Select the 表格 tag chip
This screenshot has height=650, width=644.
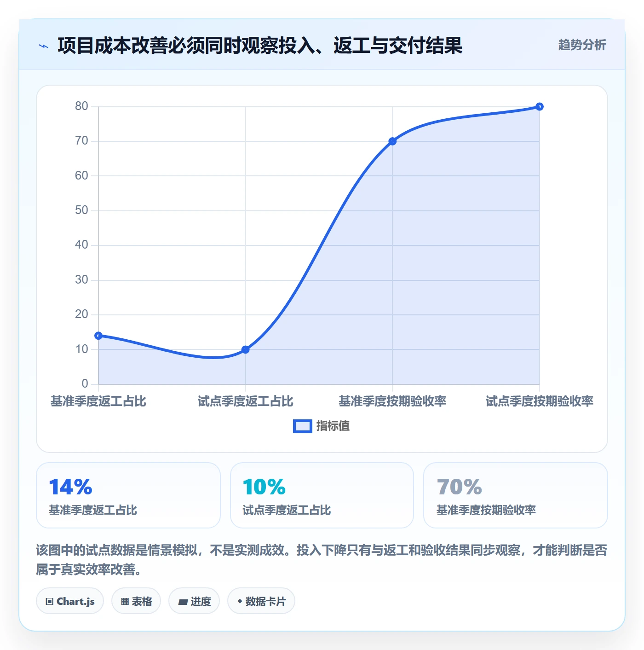coord(136,601)
